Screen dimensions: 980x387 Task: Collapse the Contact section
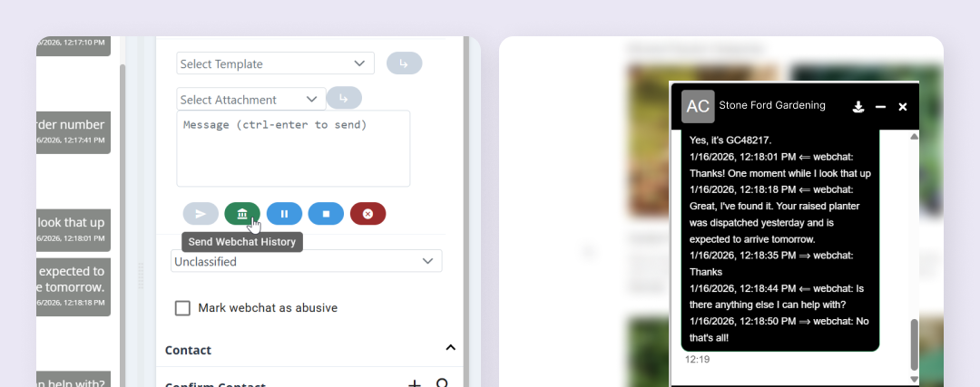450,348
